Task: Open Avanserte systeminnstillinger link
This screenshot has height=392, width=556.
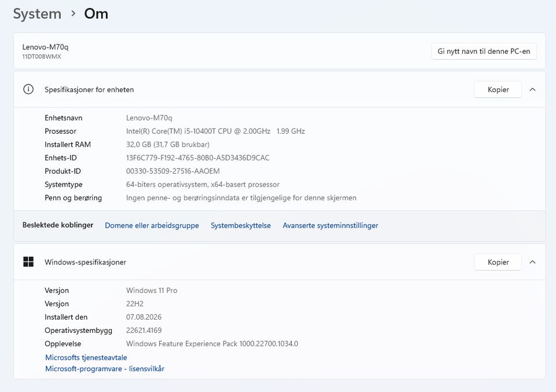Action: pyautogui.click(x=331, y=225)
